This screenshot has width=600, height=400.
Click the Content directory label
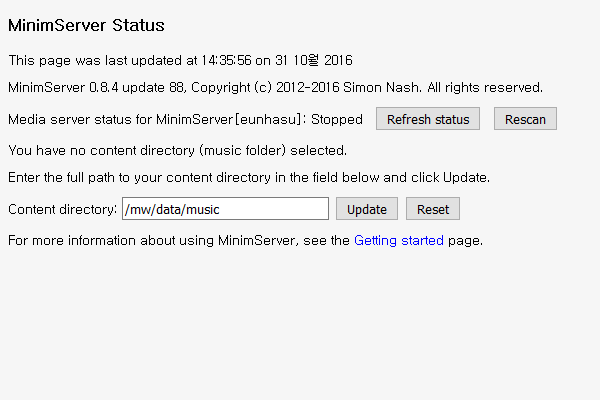62,209
